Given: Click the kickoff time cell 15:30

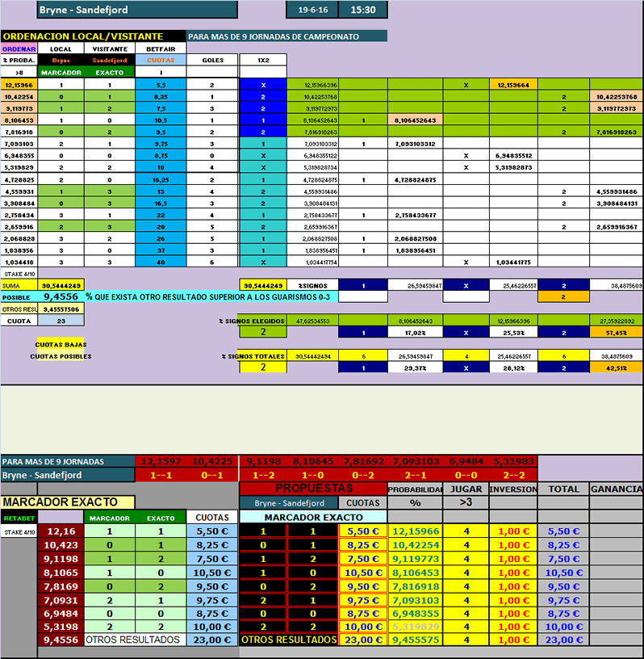Looking at the screenshot, I should 363,10.
